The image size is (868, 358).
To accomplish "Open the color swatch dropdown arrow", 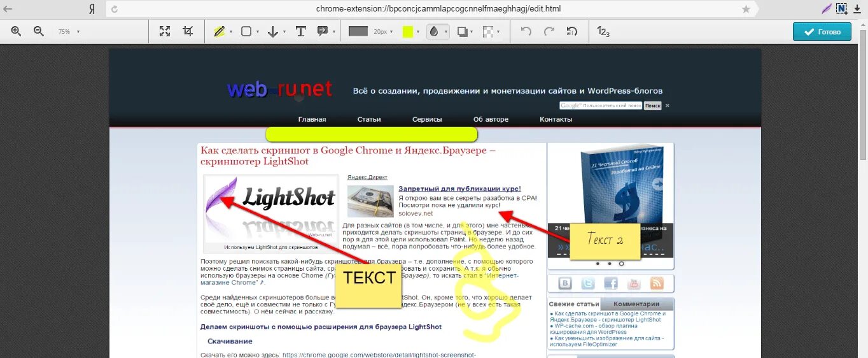I will (419, 32).
